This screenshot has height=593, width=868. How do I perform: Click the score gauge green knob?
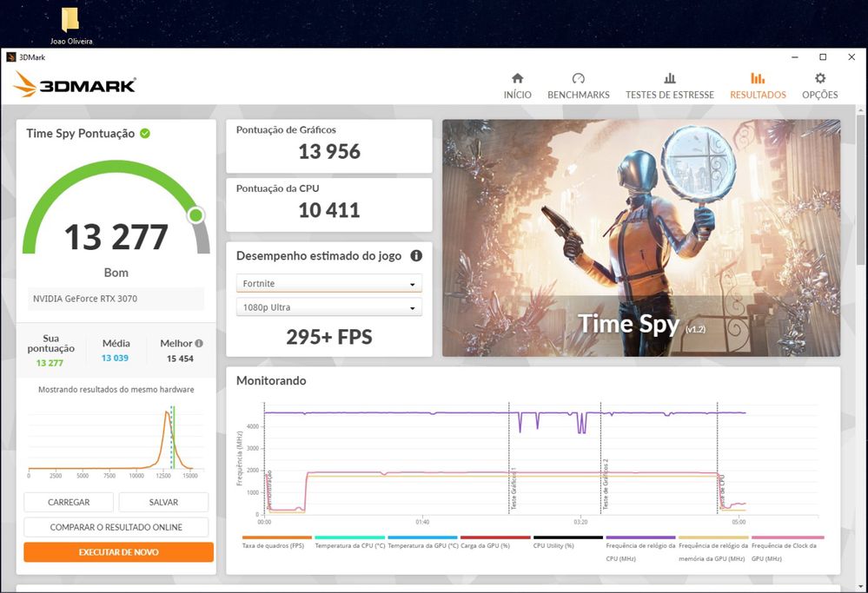195,215
